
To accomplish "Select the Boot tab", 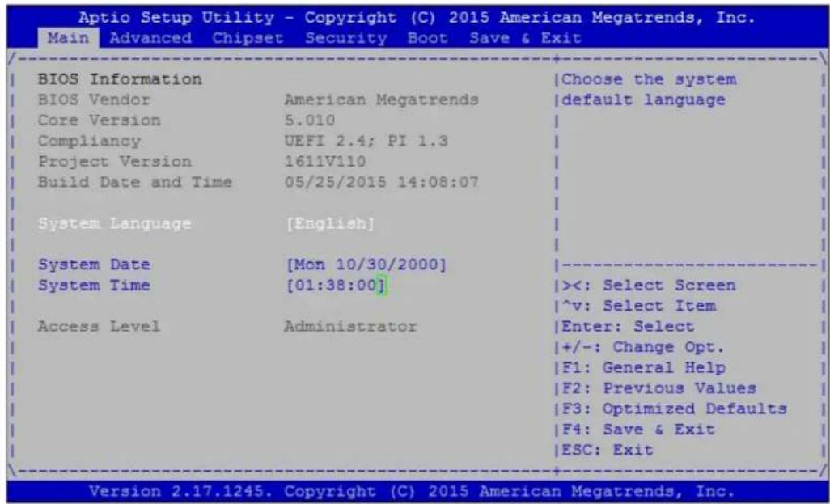I will (428, 38).
